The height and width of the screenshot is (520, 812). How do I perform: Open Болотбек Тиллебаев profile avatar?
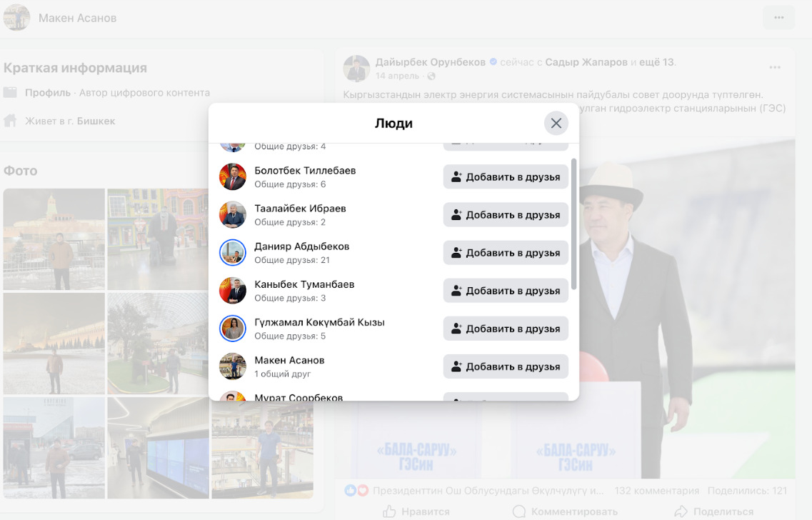pyautogui.click(x=233, y=176)
